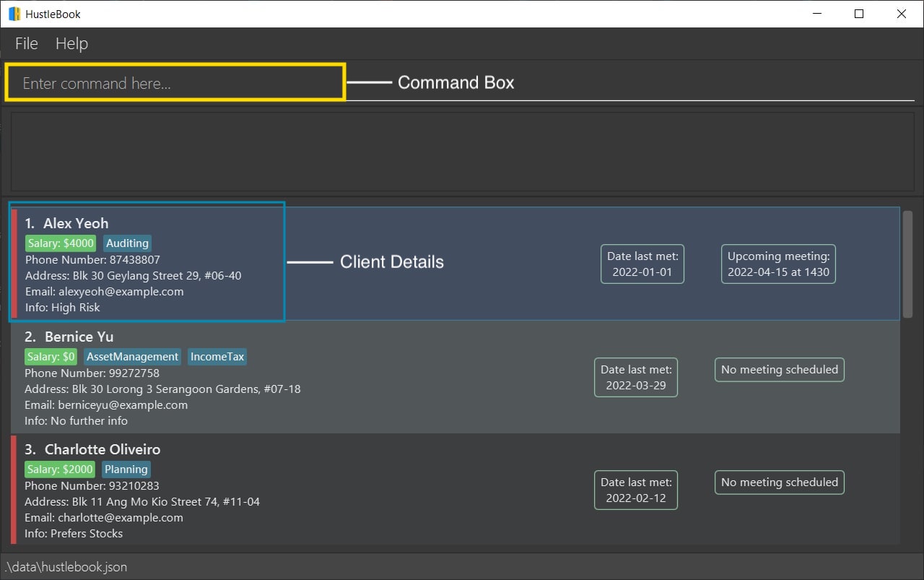Click the vertical scrollbar of the client list
924x580 pixels.
(908, 264)
